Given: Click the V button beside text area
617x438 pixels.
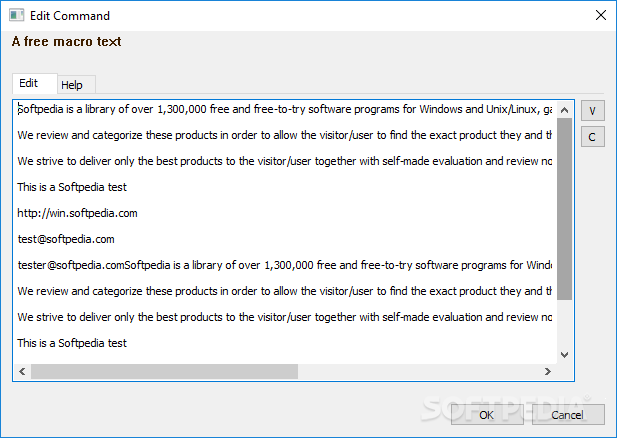Looking at the screenshot, I should coord(593,111).
